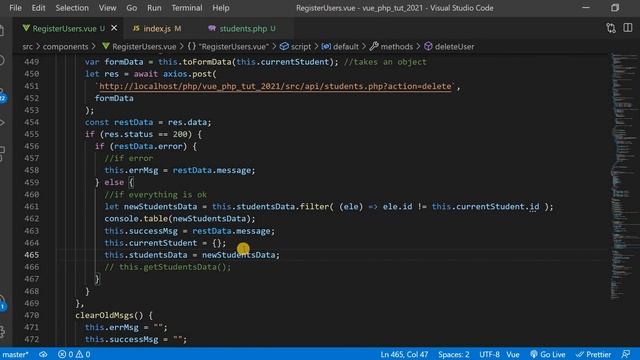Click the JS file icon on the index.js tab
The width and height of the screenshot is (640, 360).
[136, 28]
